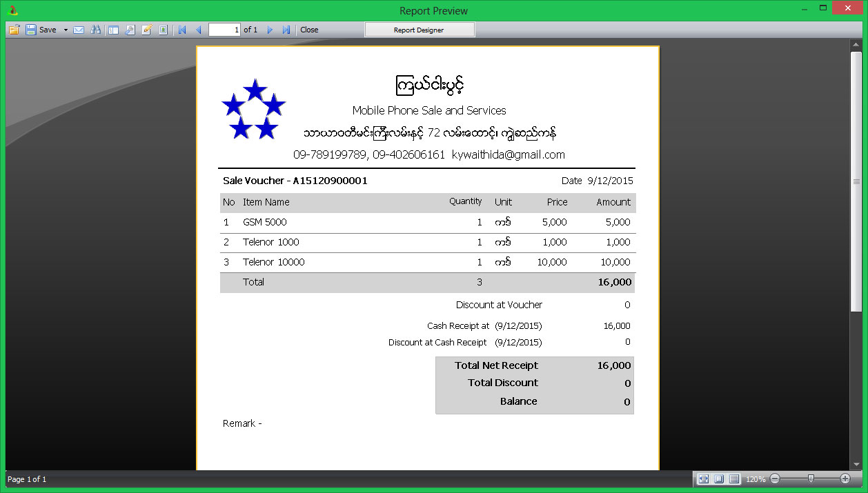The height and width of the screenshot is (493, 868).
Task: Click the next page navigation arrow
Action: click(268, 30)
